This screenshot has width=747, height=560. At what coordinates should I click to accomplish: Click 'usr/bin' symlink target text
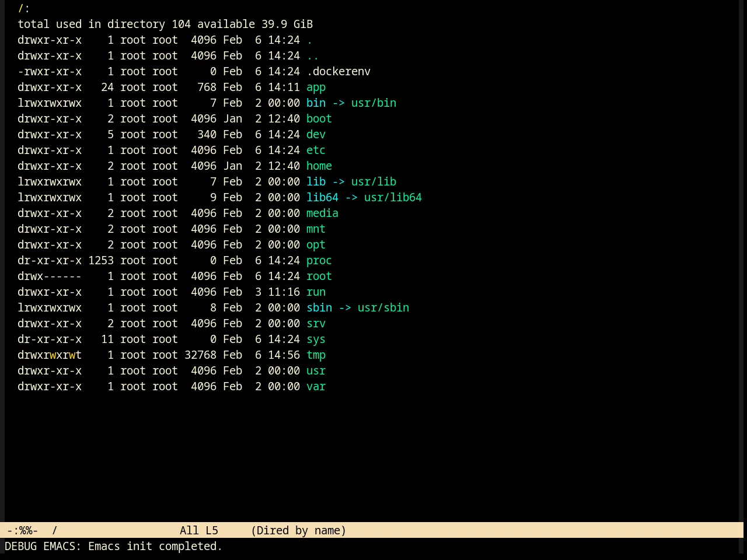point(373,103)
